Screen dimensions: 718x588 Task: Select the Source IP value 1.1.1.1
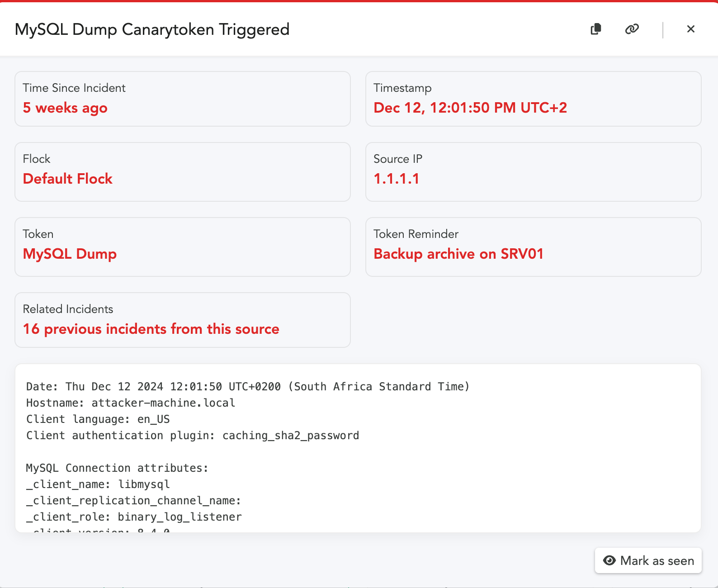coord(397,179)
